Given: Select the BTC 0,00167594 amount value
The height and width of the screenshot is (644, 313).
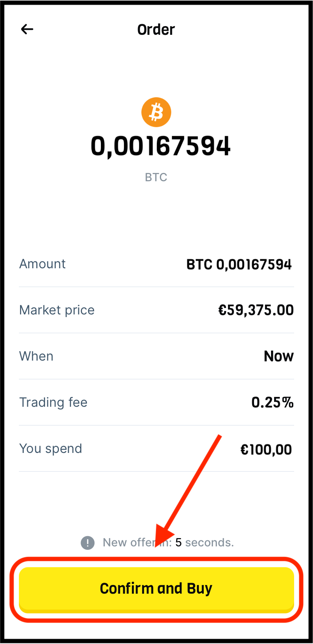Looking at the screenshot, I should [x=239, y=264].
